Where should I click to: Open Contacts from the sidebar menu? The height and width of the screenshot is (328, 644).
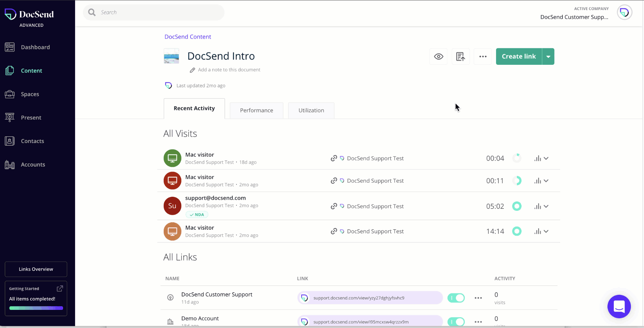[33, 141]
